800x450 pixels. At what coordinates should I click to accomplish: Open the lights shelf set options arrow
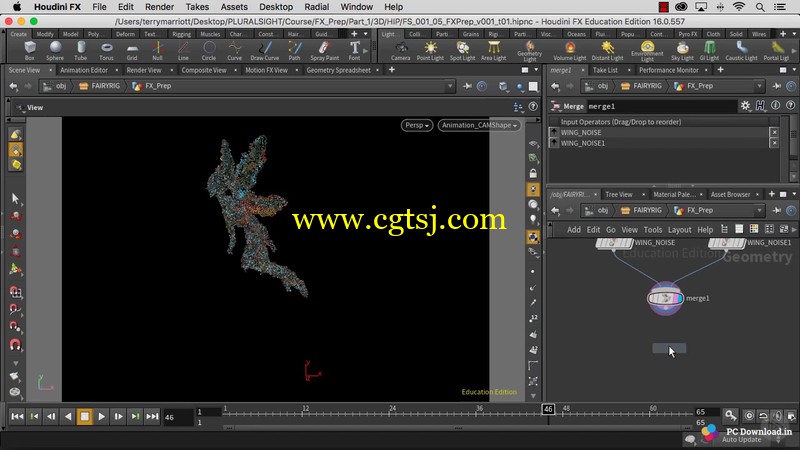(x=794, y=34)
